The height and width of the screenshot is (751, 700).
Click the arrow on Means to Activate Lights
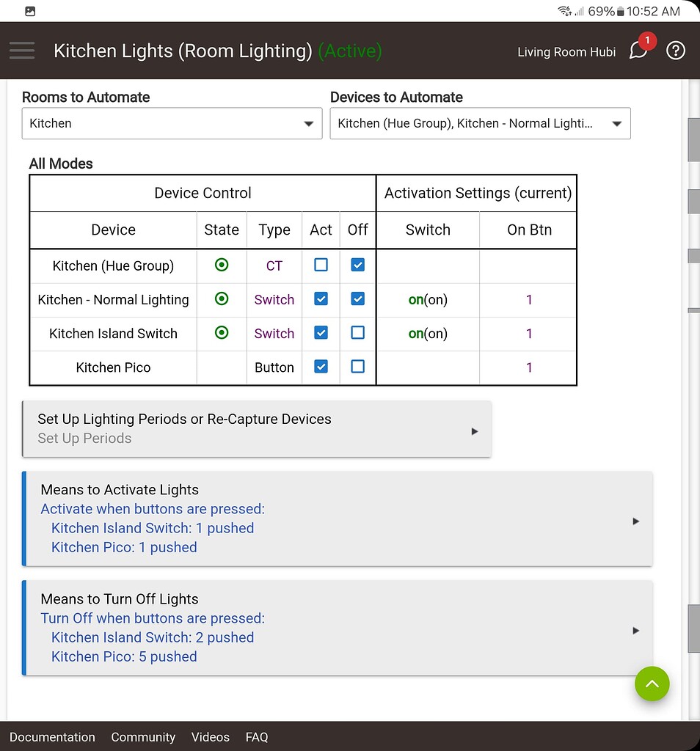pos(635,521)
